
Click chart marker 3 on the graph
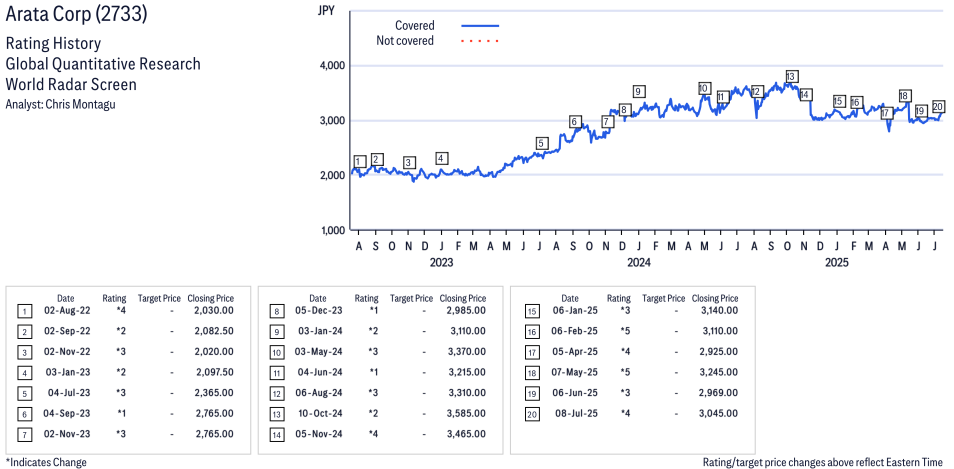(x=409, y=162)
